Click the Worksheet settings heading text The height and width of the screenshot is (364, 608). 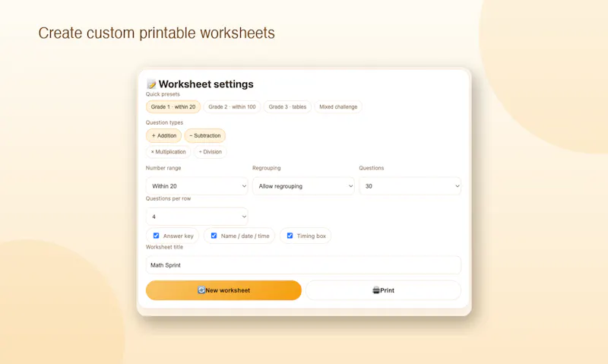tap(206, 84)
